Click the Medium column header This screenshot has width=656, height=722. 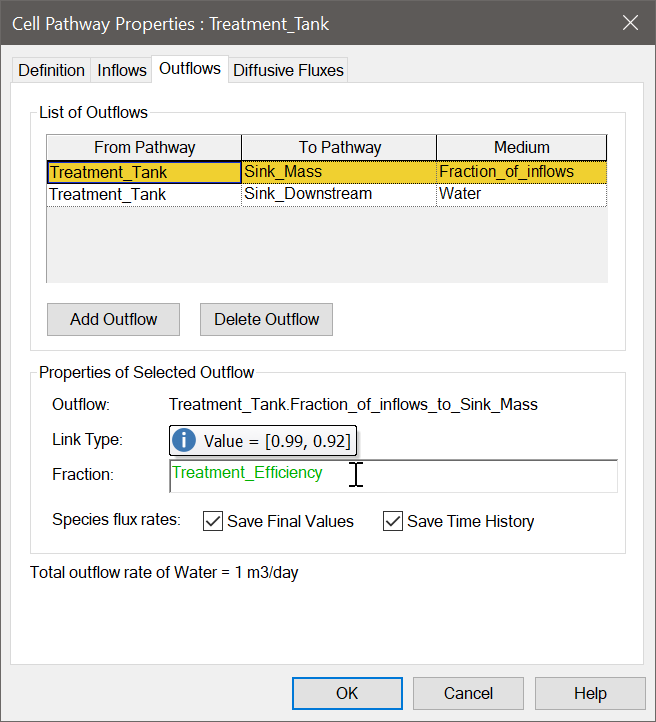(x=522, y=147)
